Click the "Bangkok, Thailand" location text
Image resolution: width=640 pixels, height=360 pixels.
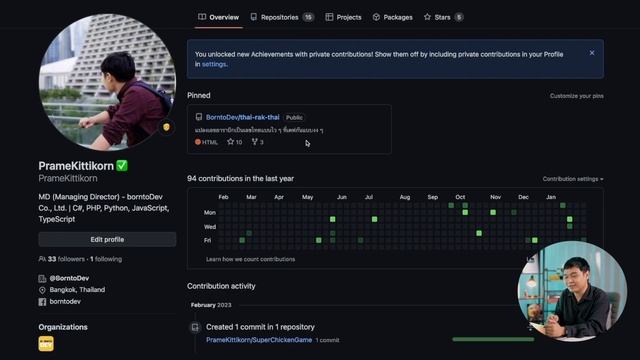coord(77,290)
